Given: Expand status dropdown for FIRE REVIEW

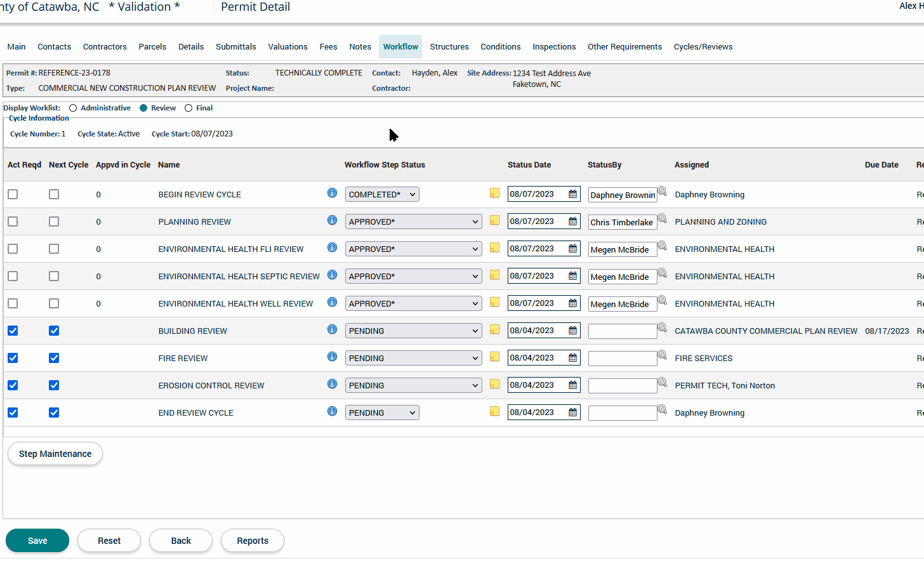Looking at the screenshot, I should pos(413,358).
